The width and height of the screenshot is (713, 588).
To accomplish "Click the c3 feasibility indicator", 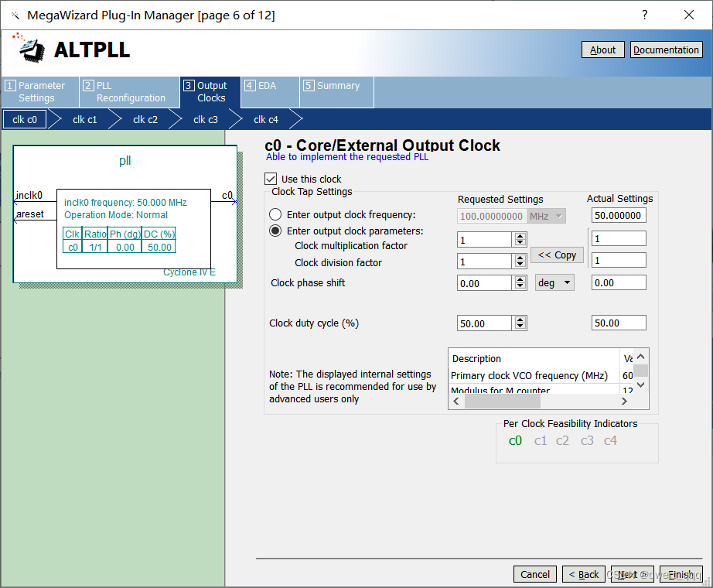I will pos(587,440).
